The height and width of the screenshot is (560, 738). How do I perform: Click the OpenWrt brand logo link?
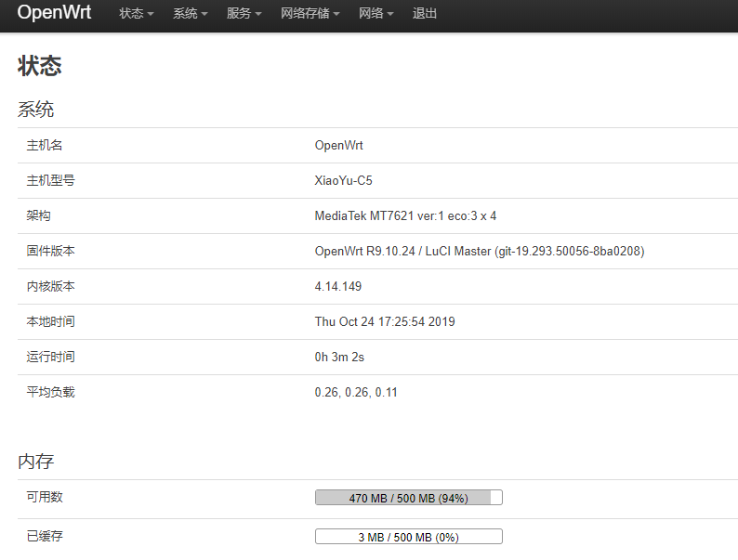pos(54,12)
